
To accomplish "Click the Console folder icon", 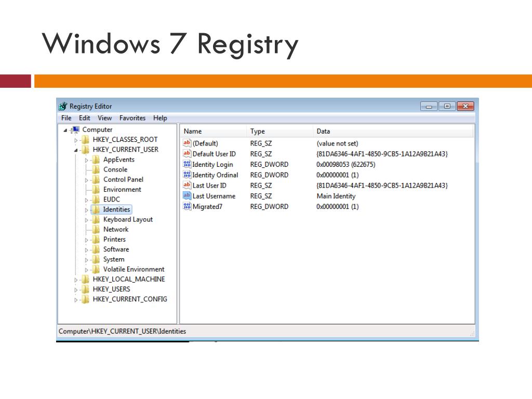I will pos(96,169).
